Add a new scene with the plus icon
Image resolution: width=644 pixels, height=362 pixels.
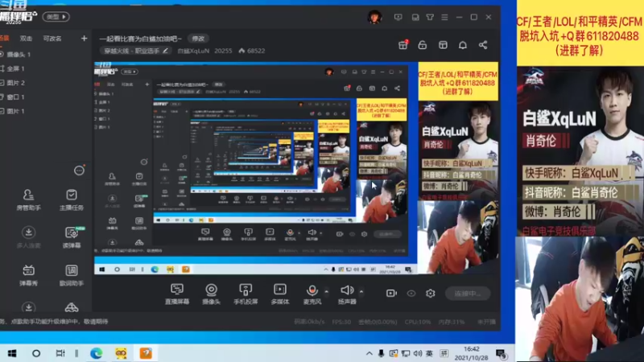[x=85, y=38]
